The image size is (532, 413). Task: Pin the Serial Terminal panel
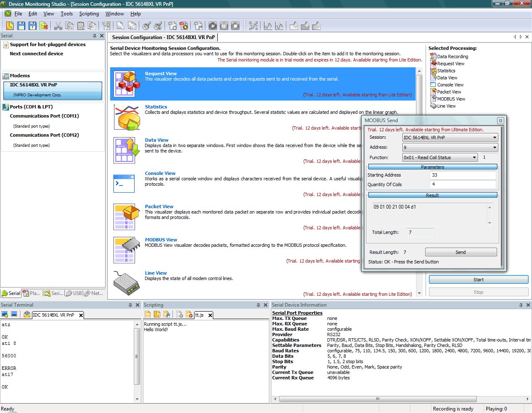(130, 305)
